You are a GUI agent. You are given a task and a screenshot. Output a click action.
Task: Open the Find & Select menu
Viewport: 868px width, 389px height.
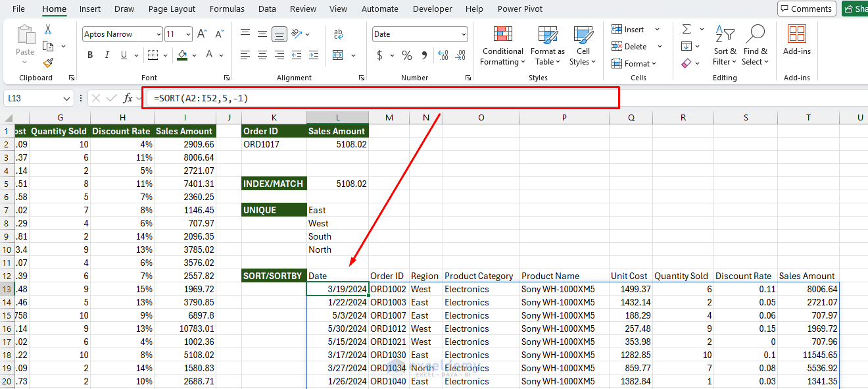755,45
